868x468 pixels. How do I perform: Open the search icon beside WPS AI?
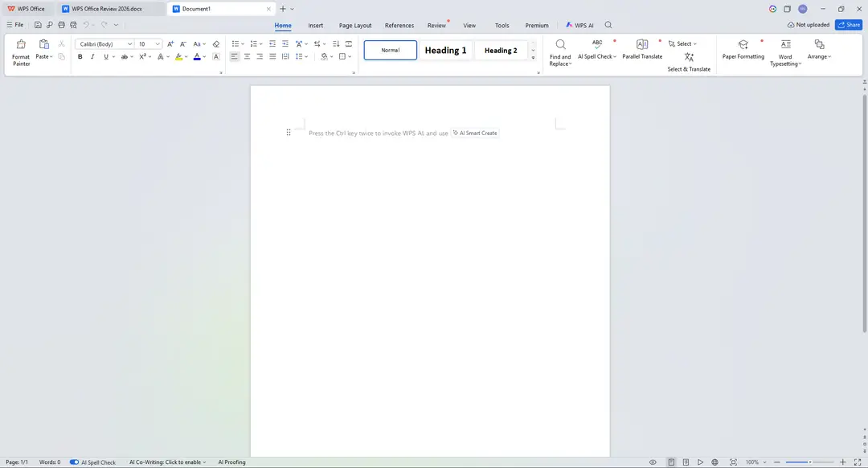(608, 25)
